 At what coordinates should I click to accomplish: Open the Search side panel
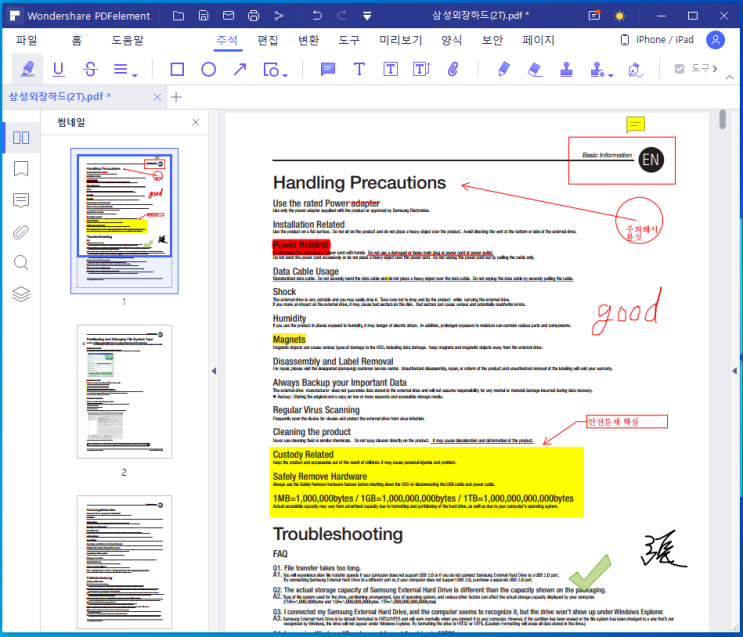point(21,263)
